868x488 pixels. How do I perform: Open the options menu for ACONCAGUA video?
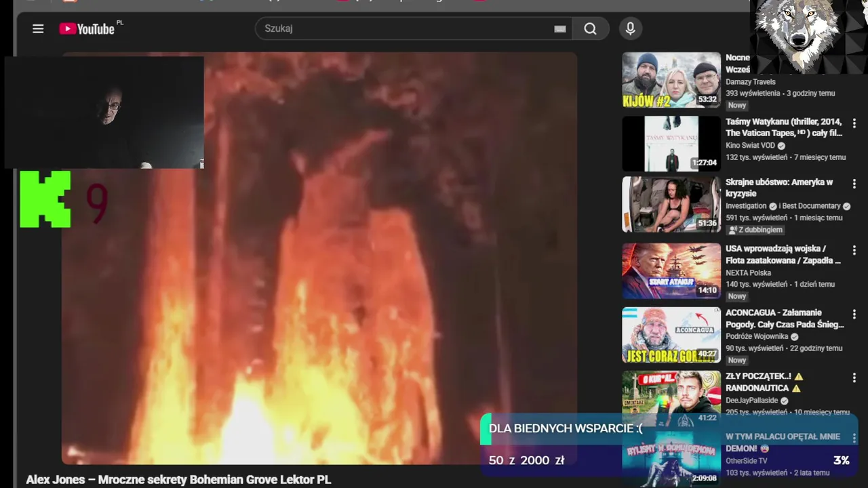[854, 314]
